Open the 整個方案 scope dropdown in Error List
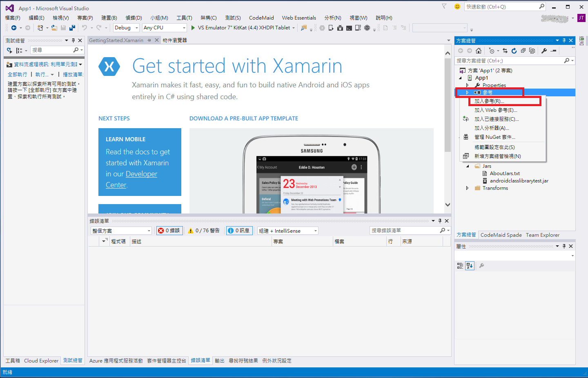588x378 pixels. click(x=121, y=231)
